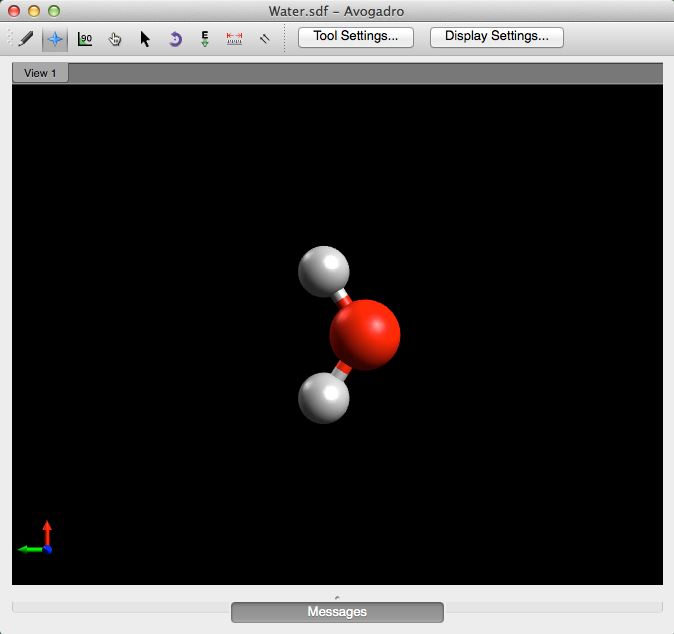
Task: Click the window title Water.sdf – Avogadro
Action: pos(336,11)
